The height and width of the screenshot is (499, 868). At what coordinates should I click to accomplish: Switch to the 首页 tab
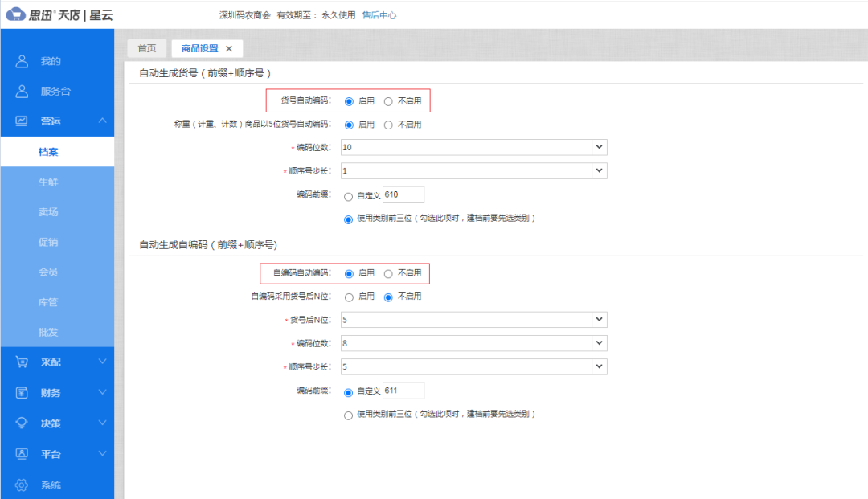146,47
